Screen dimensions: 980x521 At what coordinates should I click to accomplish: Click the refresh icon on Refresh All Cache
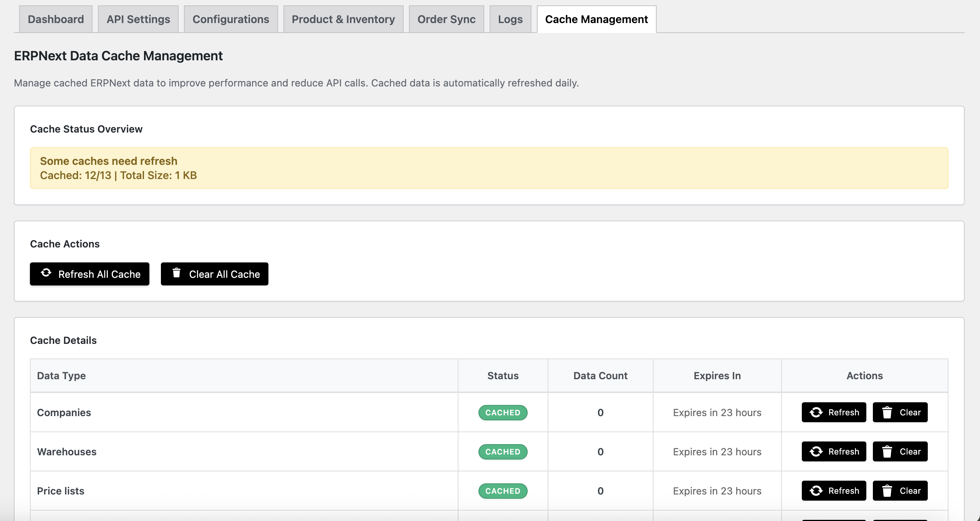(x=46, y=274)
